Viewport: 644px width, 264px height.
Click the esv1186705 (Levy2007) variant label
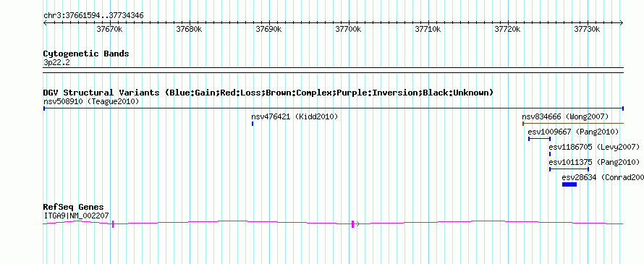[x=594, y=147]
